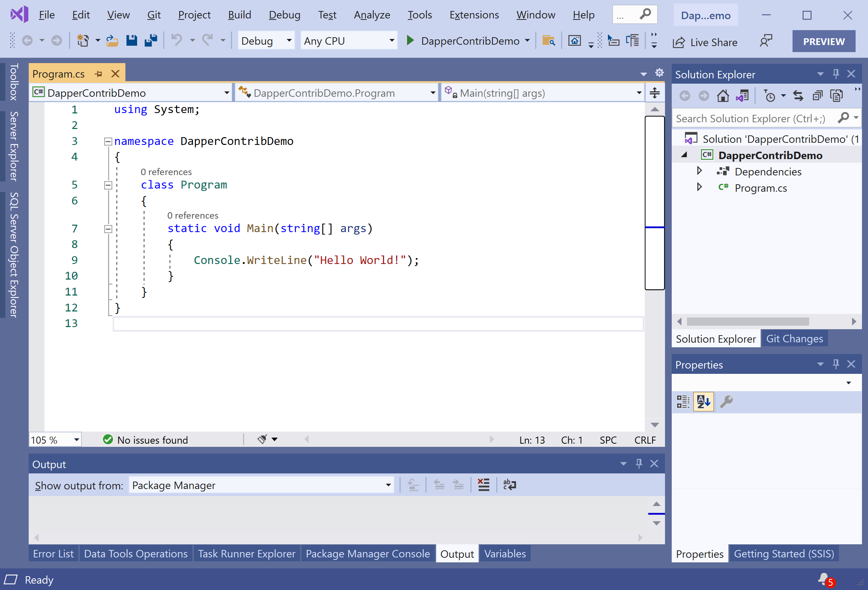The height and width of the screenshot is (590, 868).
Task: Click the Save All toolbar icon
Action: coord(151,40)
